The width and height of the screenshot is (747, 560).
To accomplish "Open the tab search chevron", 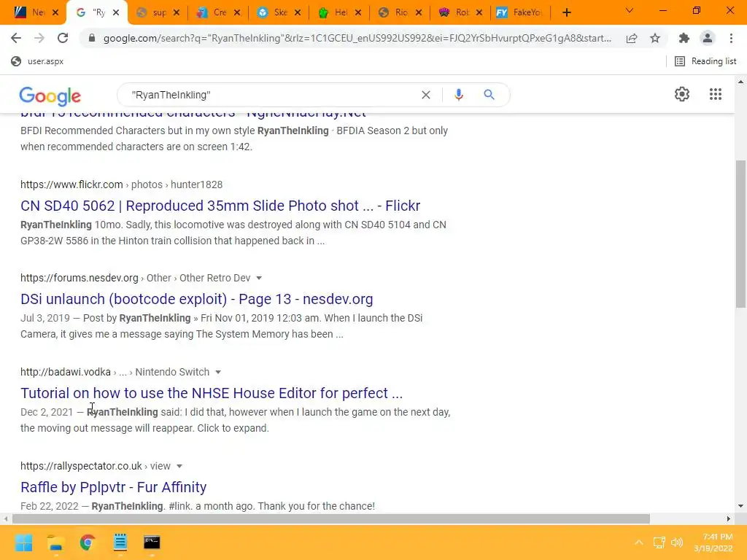I will [x=630, y=10].
